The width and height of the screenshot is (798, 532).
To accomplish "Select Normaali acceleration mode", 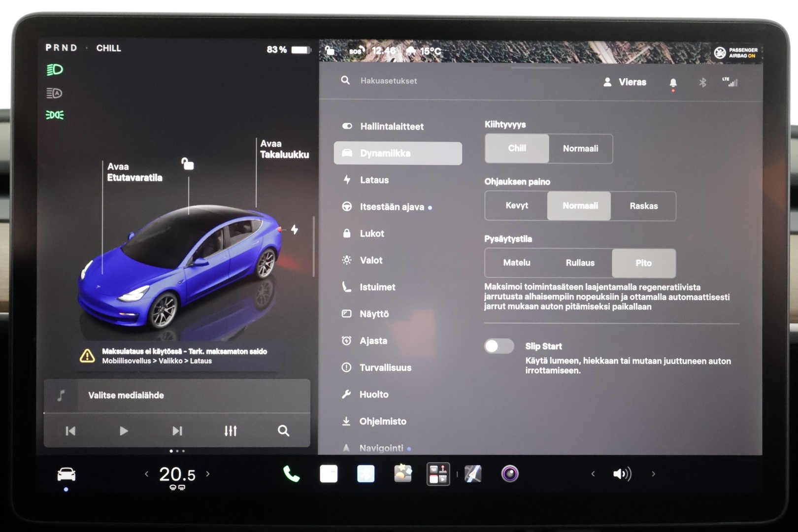I will click(x=580, y=148).
